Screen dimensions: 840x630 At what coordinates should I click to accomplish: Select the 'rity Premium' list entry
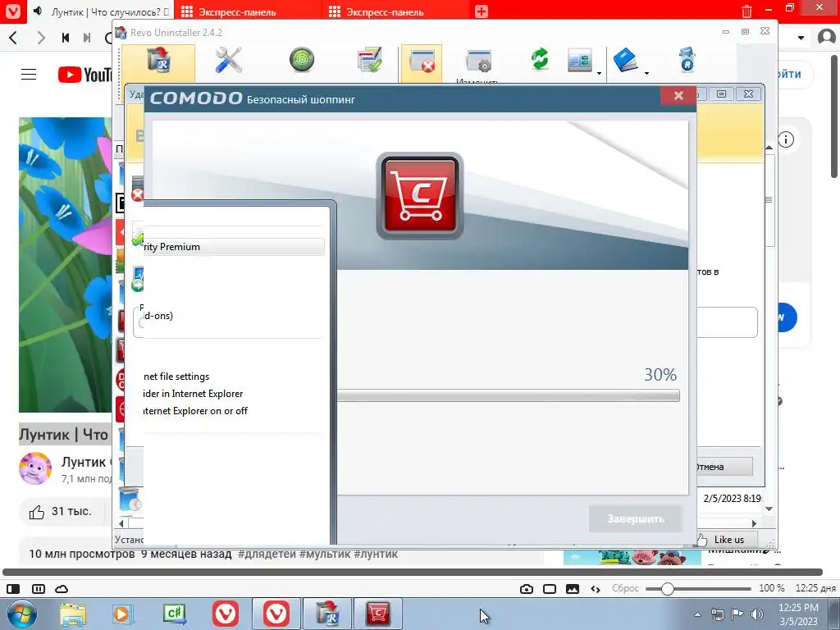coord(234,246)
